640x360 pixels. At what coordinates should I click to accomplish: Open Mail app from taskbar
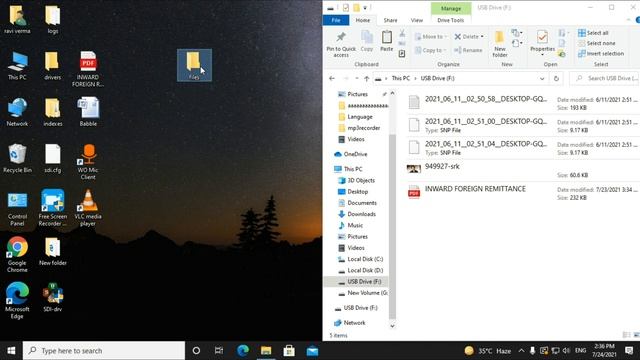tap(313, 351)
